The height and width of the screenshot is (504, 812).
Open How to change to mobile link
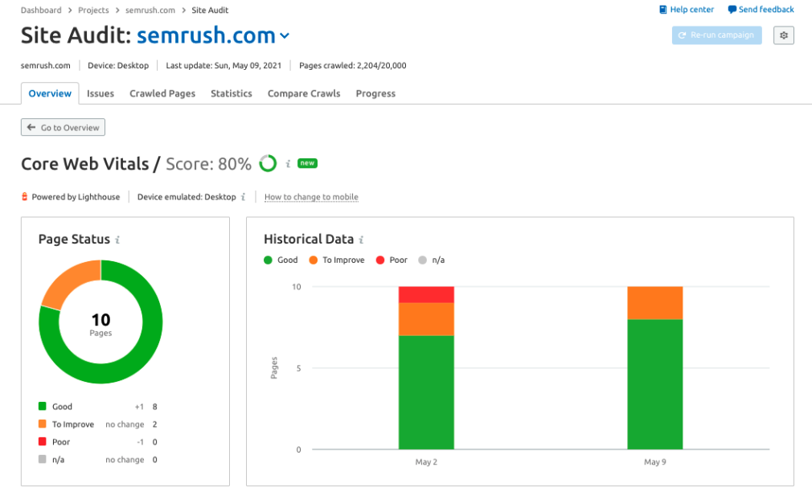pos(311,197)
